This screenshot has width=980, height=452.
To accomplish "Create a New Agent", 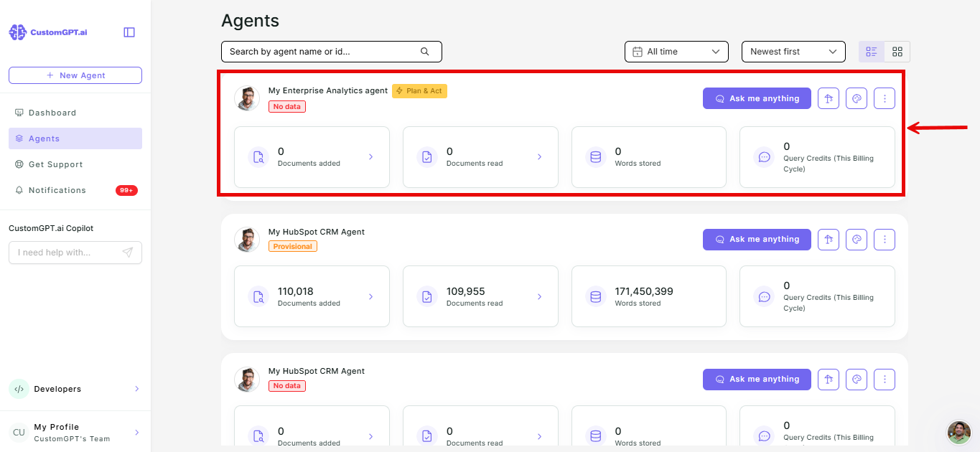I will tap(75, 75).
